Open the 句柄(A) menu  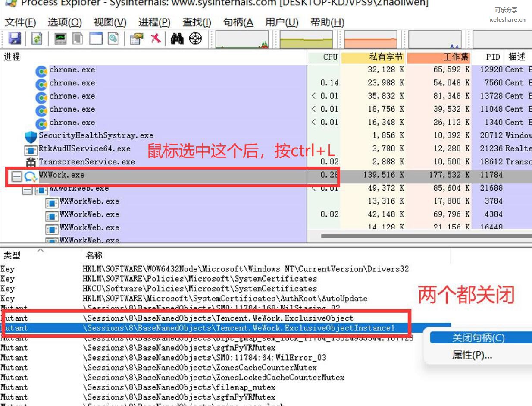238,22
